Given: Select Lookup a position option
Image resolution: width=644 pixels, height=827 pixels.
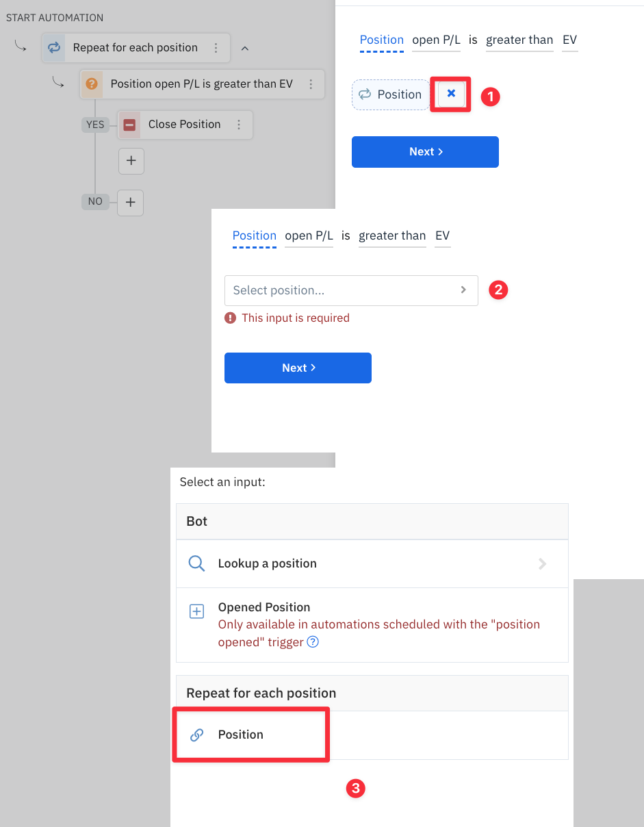Looking at the screenshot, I should coord(267,563).
